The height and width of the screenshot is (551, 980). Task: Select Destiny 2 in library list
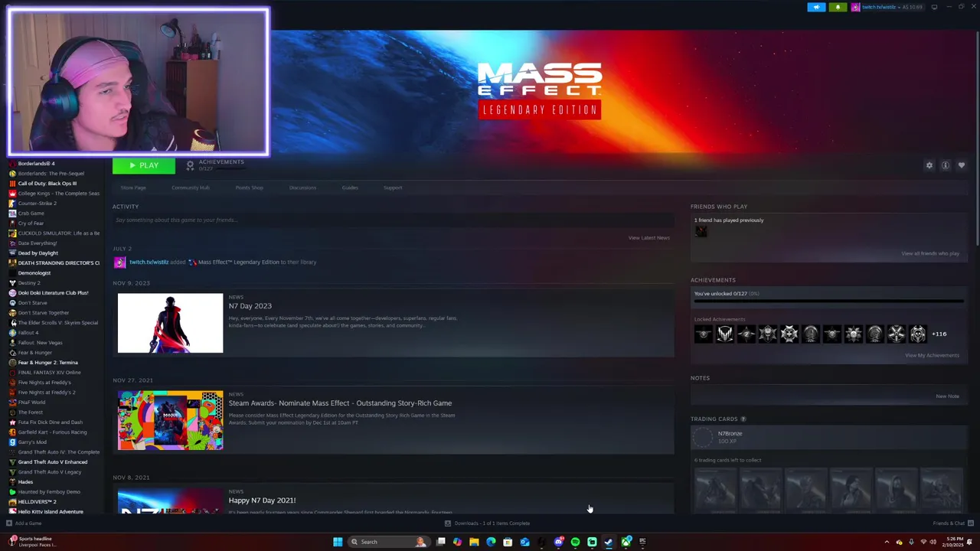point(29,283)
